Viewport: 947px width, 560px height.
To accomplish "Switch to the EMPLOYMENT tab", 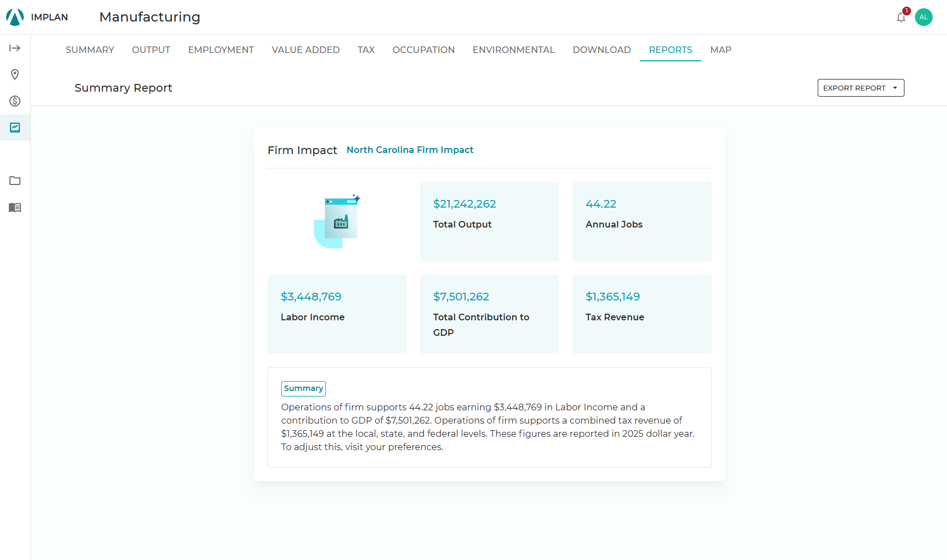I will (221, 50).
